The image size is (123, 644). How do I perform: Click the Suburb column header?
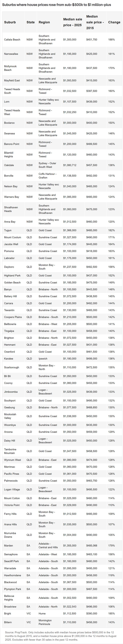point(10,22)
